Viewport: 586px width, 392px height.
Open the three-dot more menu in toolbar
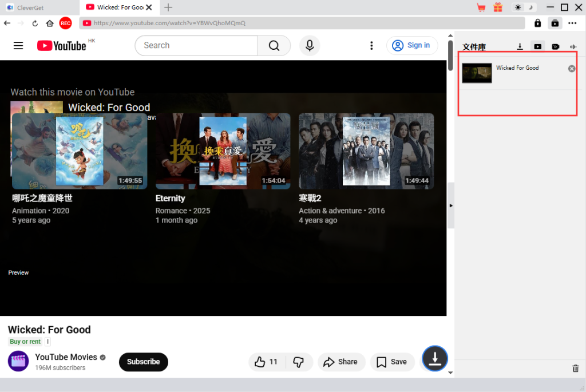pos(572,23)
